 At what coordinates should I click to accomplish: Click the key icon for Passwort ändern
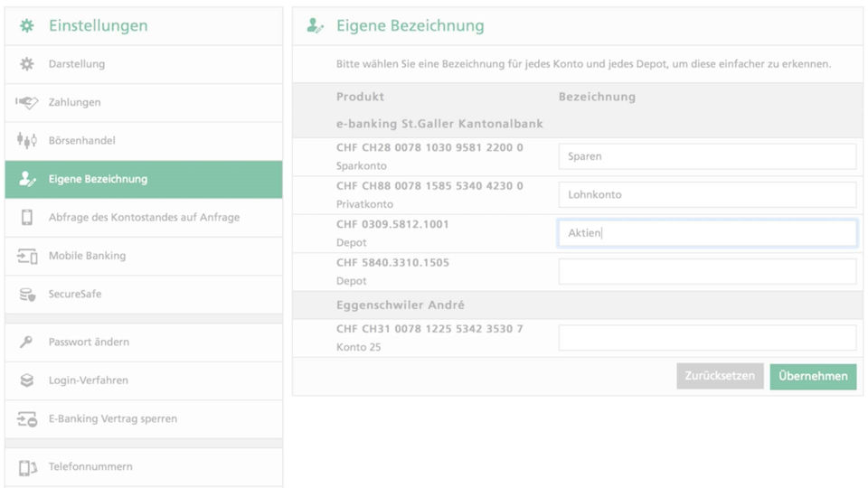tap(26, 342)
